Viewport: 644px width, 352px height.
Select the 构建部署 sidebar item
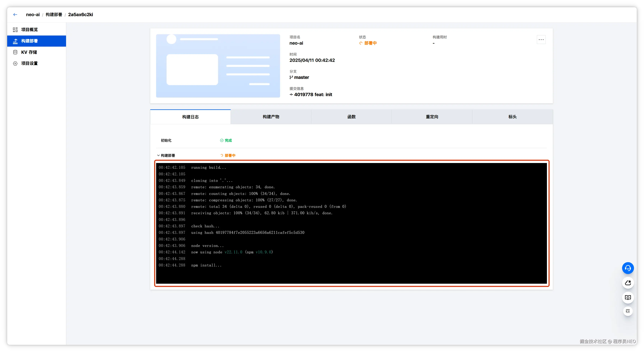(x=29, y=41)
